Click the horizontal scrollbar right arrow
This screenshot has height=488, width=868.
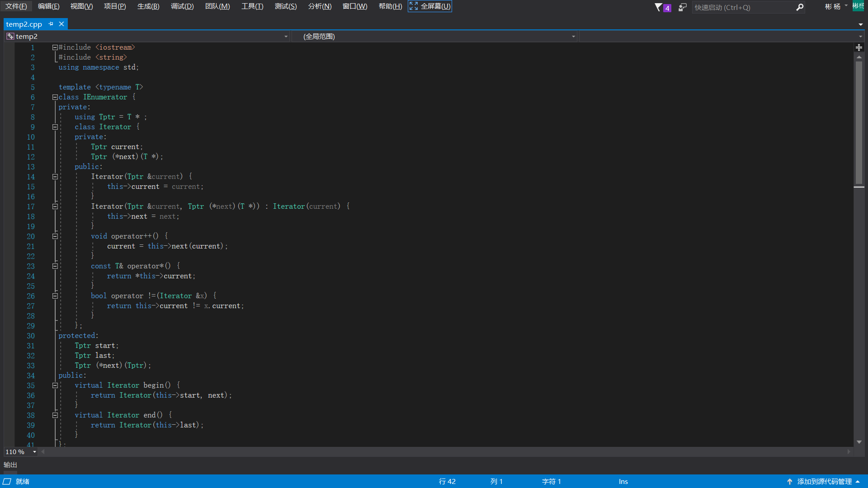click(849, 451)
